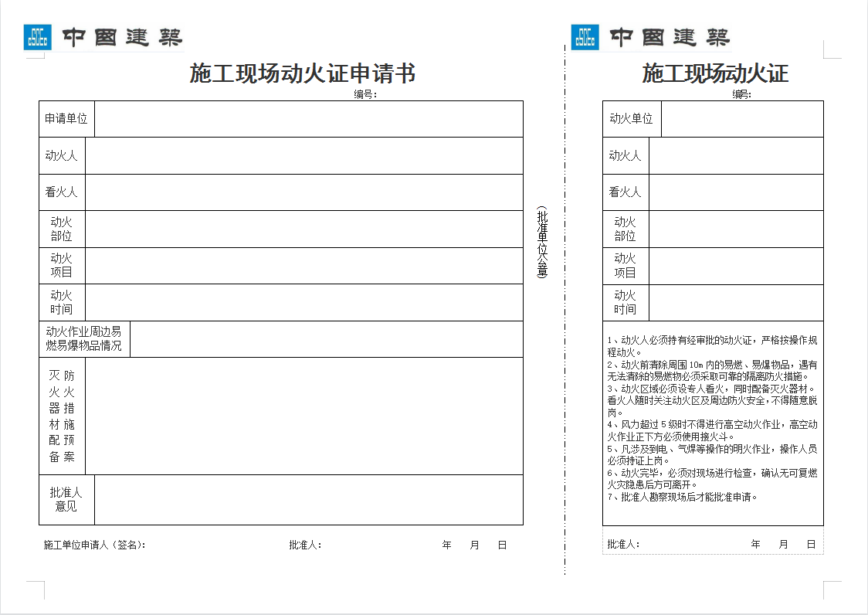Click the 年 label under the left form
The width and height of the screenshot is (868, 615).
(446, 545)
